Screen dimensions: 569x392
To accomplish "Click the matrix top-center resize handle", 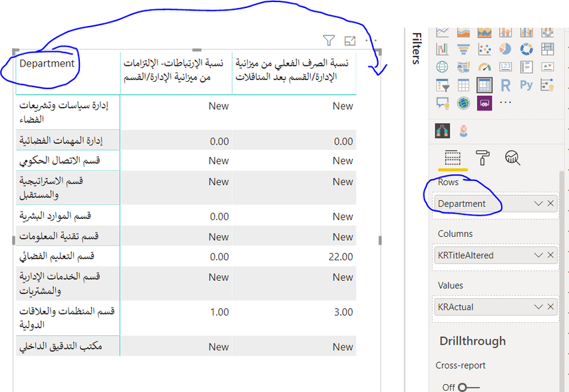I will (197, 50).
